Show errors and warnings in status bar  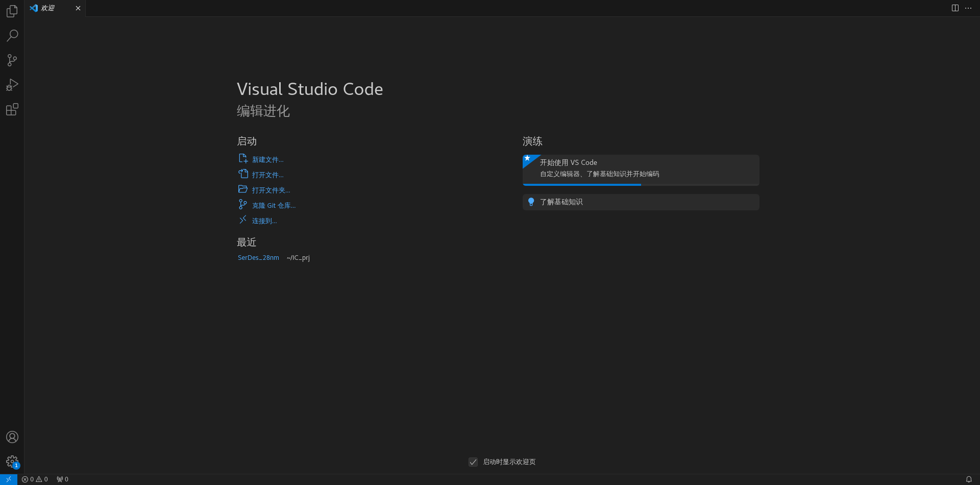(35, 479)
